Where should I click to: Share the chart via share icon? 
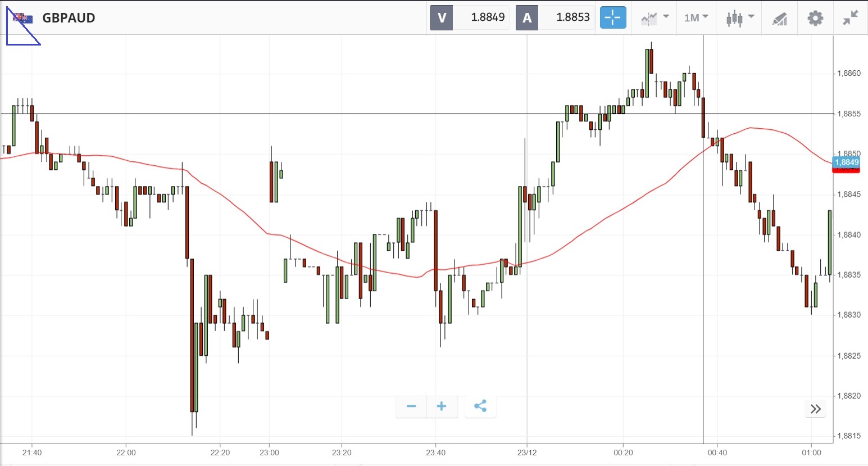point(480,406)
